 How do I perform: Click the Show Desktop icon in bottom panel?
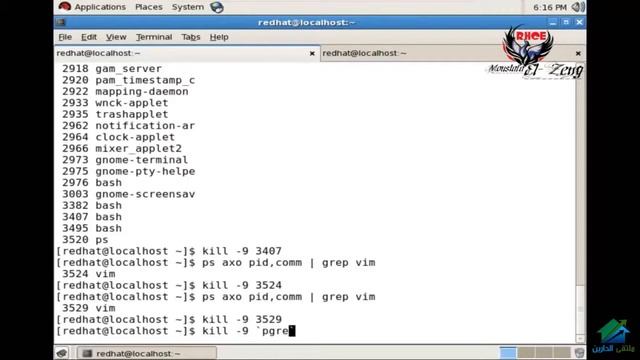pyautogui.click(x=62, y=353)
